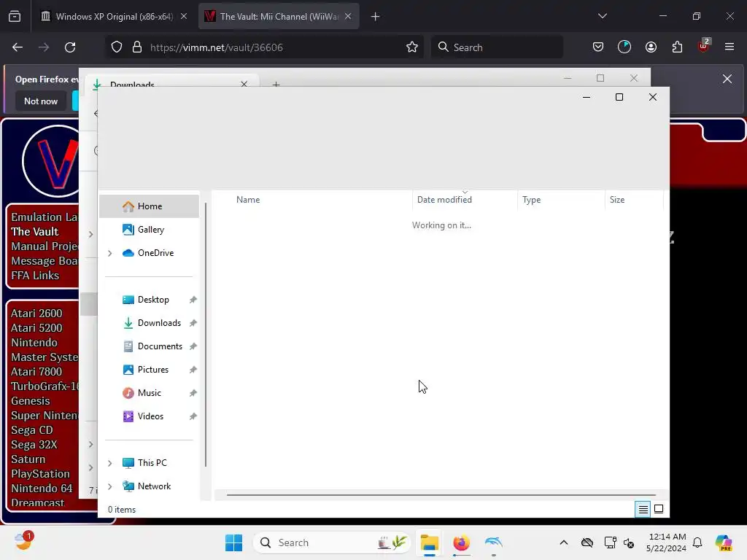Show hidden system tray icons

pos(564,542)
